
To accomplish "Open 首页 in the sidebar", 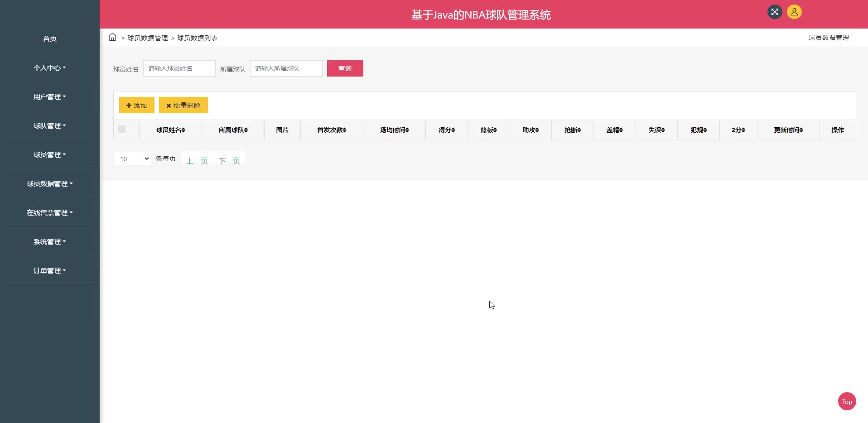I will [50, 38].
